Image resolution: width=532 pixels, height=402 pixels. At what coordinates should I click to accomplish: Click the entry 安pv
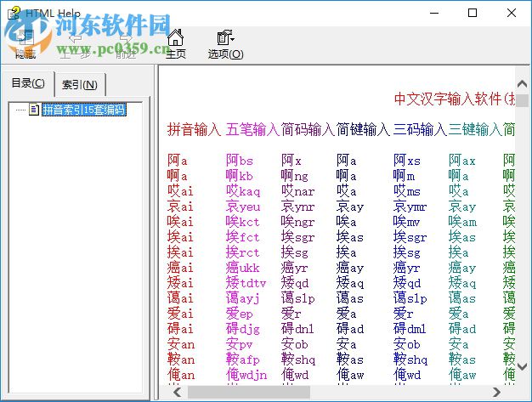click(240, 344)
